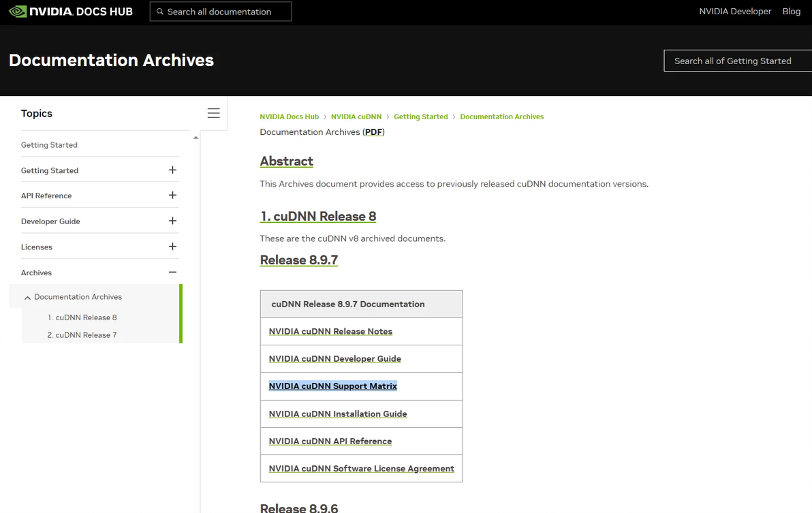Screen dimensions: 812x513
Task: Click the Release 8.9.6 heading
Action: coord(299,508)
